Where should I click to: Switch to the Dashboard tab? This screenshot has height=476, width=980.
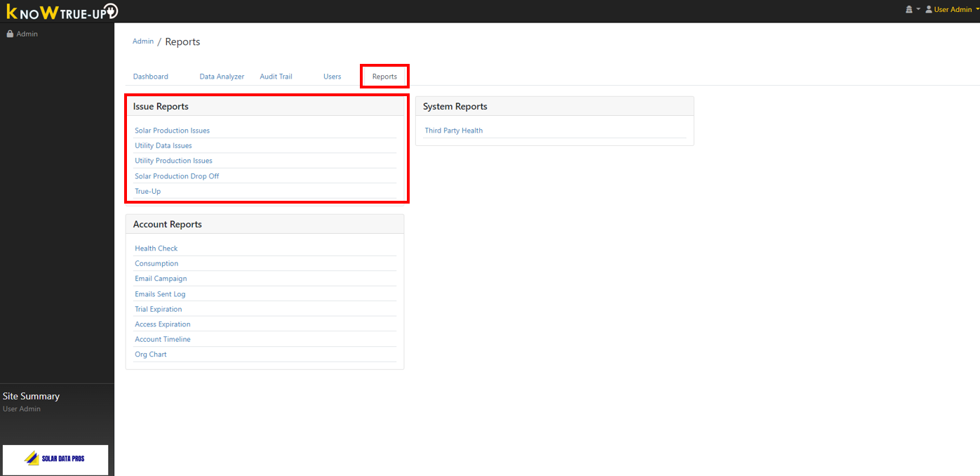(151, 77)
